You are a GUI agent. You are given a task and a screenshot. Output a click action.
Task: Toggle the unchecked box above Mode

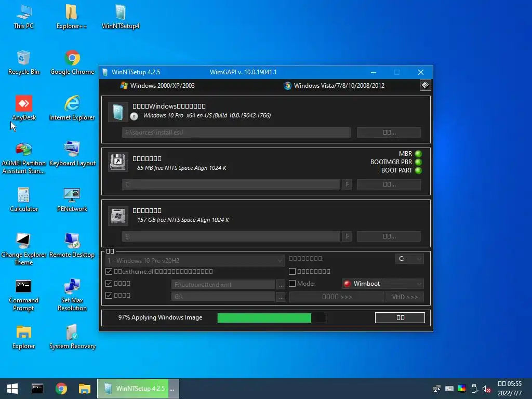292,271
